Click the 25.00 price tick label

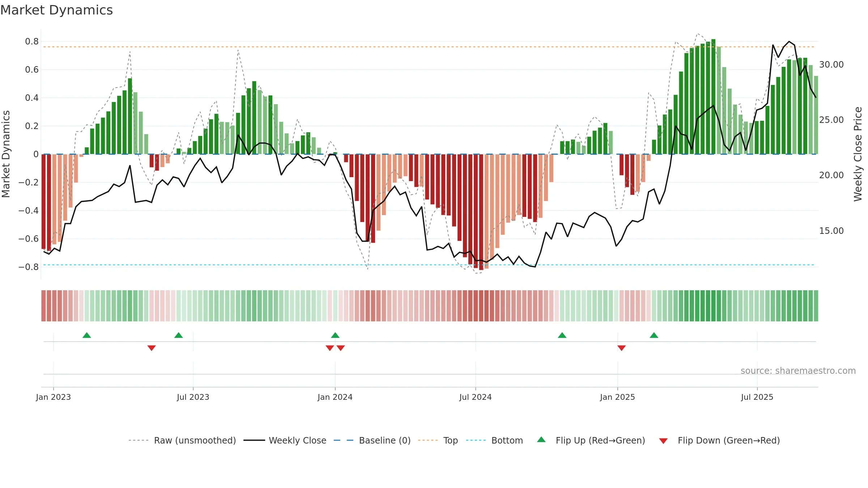pyautogui.click(x=831, y=120)
